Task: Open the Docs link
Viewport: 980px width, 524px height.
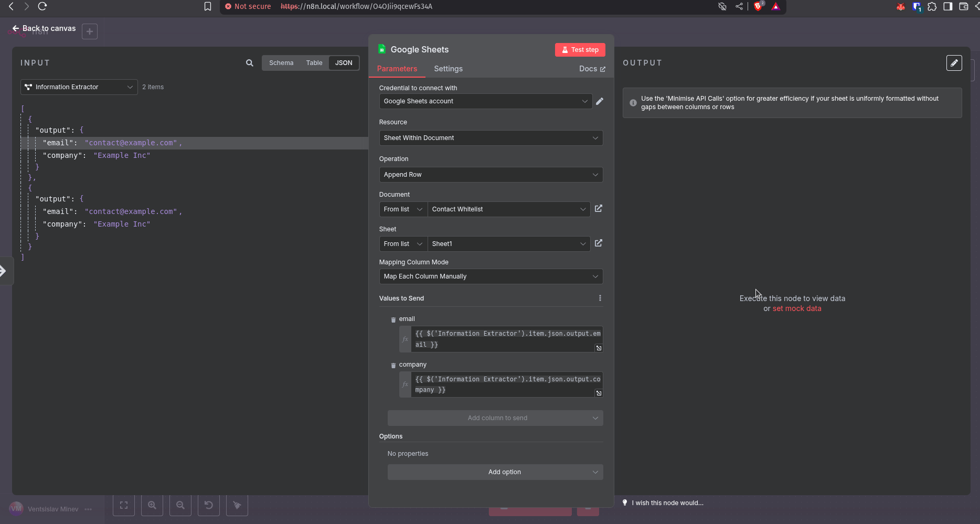Action: click(592, 69)
